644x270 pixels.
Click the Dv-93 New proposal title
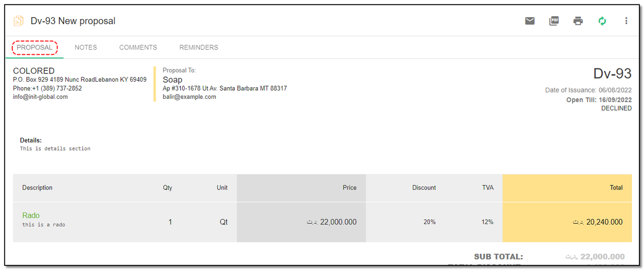point(73,21)
